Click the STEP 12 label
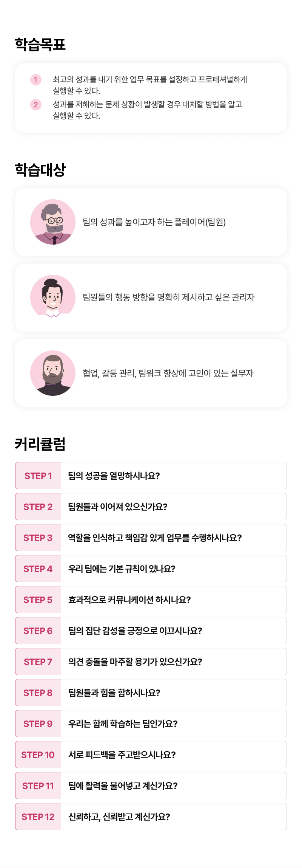The height and width of the screenshot is (868, 302). click(x=38, y=817)
